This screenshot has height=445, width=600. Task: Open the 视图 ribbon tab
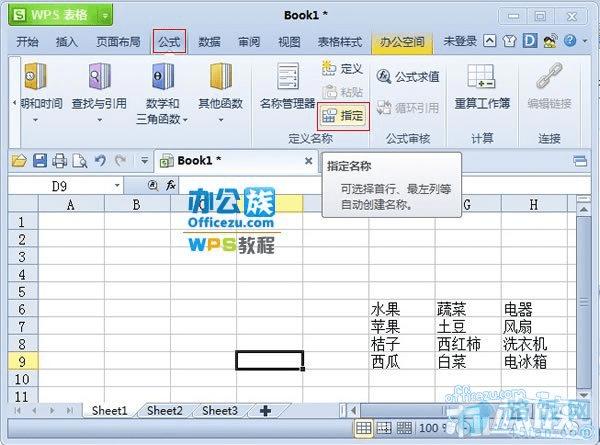click(289, 41)
